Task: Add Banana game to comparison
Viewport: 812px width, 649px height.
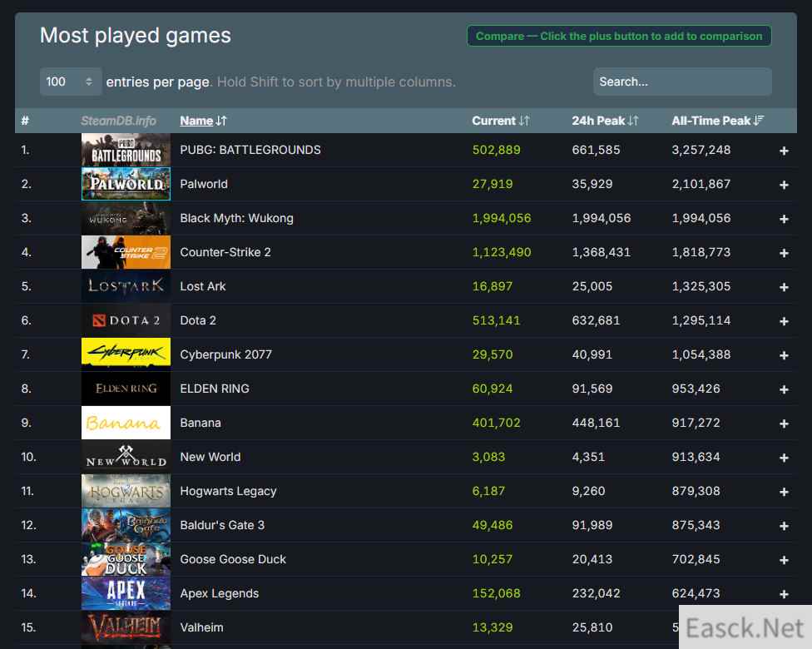Action: pos(784,424)
